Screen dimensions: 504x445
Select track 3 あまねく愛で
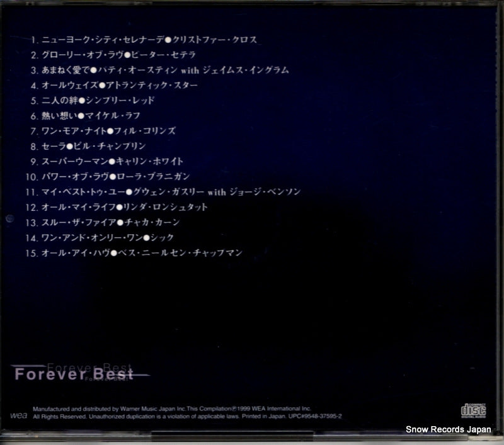66,70
